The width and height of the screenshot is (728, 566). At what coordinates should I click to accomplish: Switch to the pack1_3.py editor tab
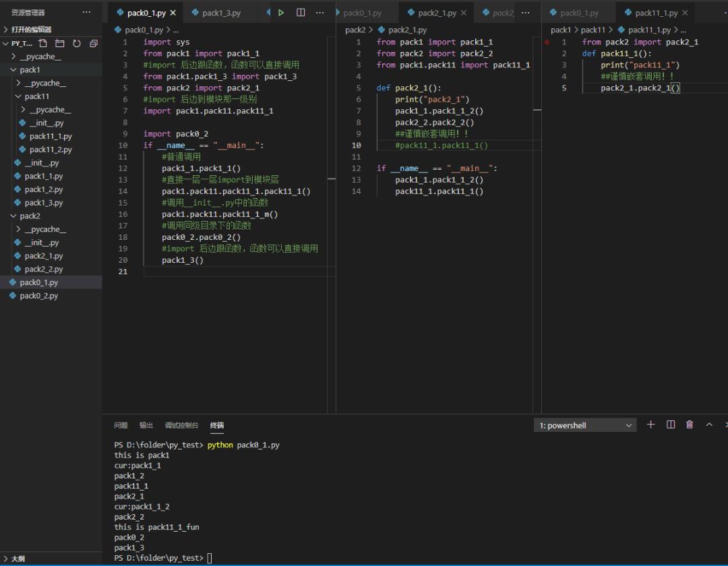click(221, 13)
